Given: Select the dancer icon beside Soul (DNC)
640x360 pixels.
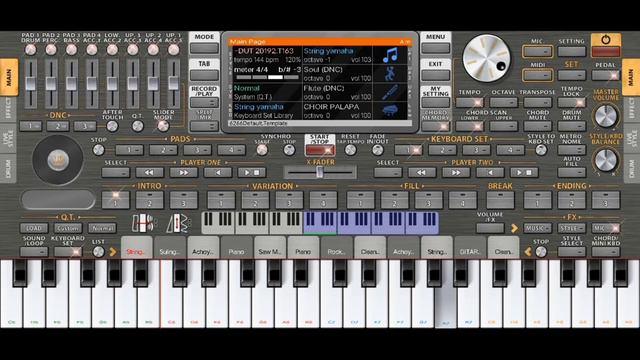Looking at the screenshot, I should click(x=390, y=74).
